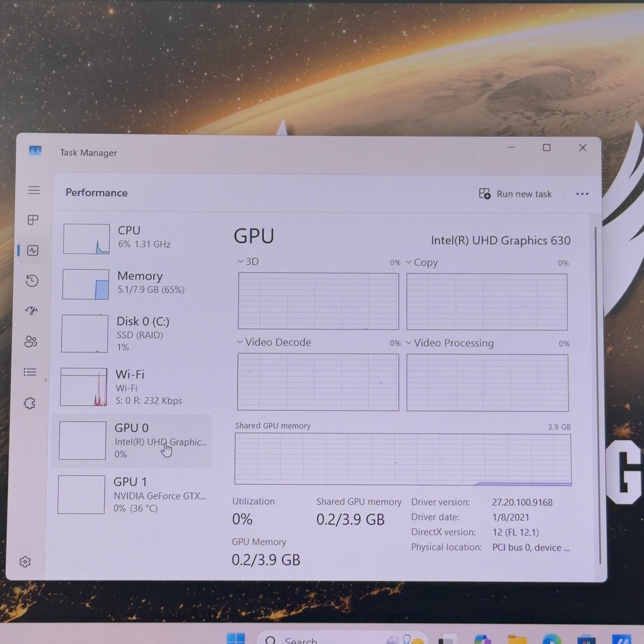This screenshot has width=644, height=644.
Task: Click the Physical location PCI bus value
Action: tap(531, 547)
